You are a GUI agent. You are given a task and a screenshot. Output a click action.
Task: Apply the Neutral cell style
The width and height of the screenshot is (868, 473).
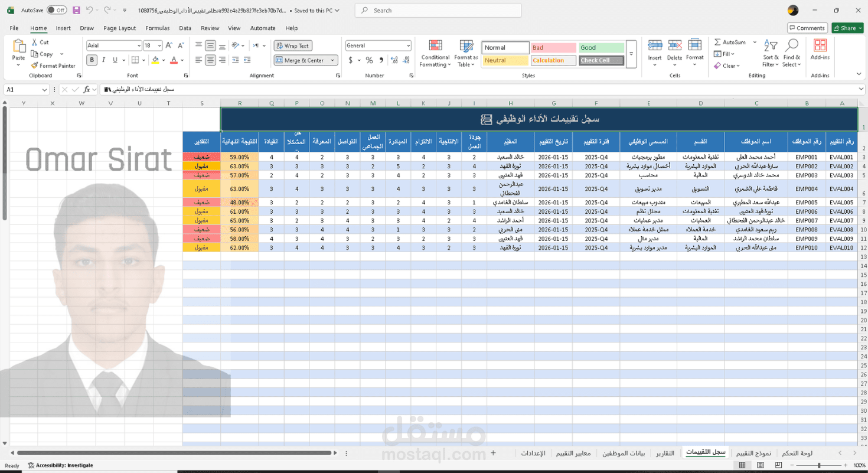coord(505,60)
